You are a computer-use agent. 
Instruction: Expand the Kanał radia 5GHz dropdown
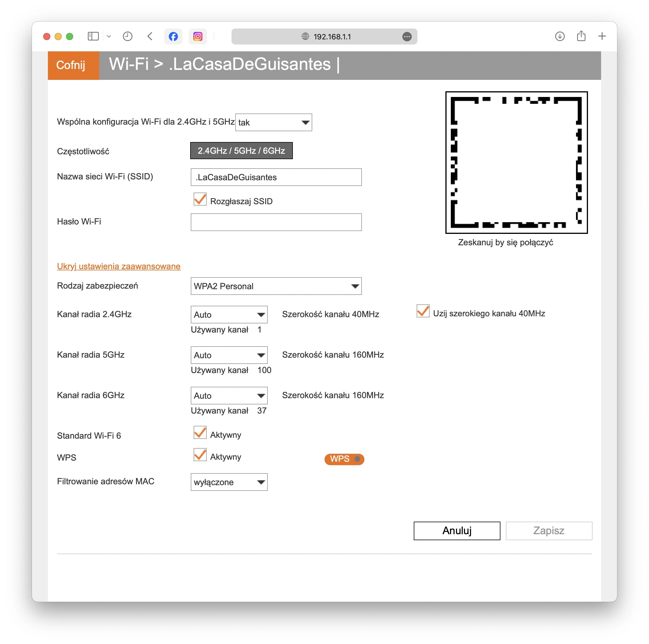(229, 355)
